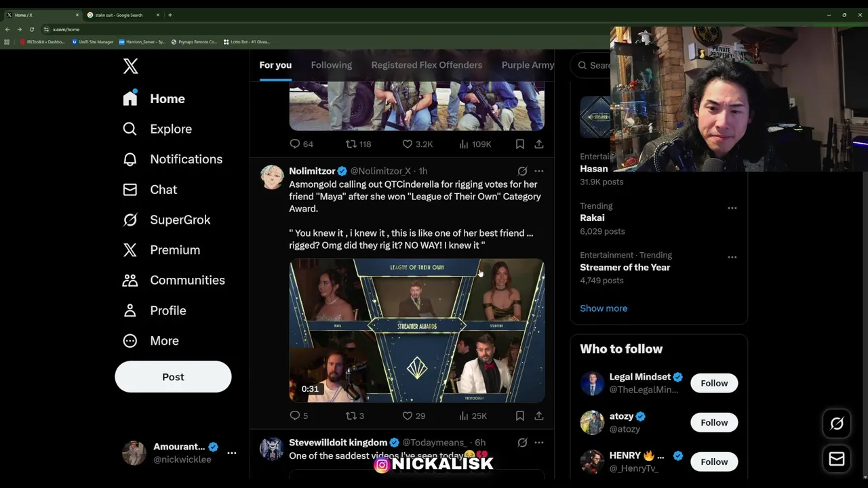868x488 pixels.
Task: Open more options on Stevewilldoit post
Action: 538,443
